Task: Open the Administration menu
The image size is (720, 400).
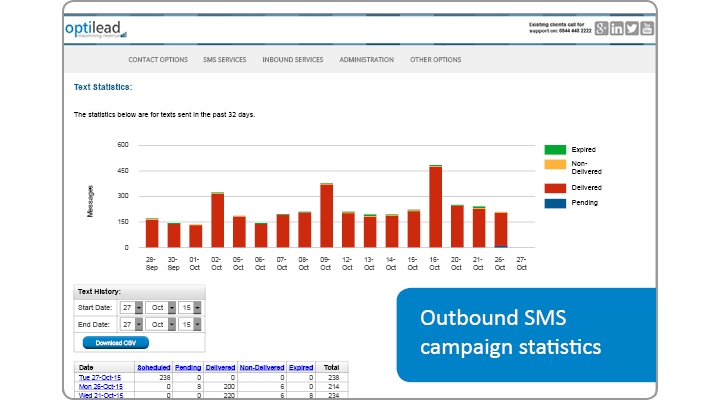Action: coord(367,60)
